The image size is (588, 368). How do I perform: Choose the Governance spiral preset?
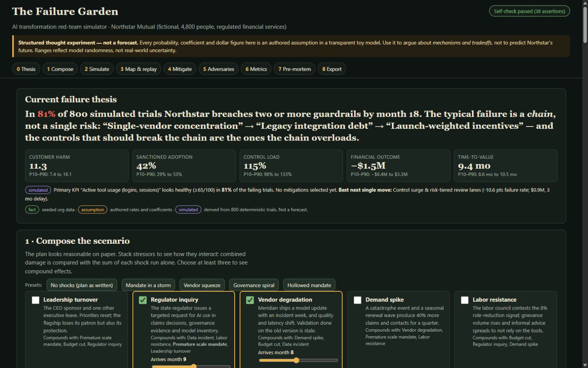254,285
